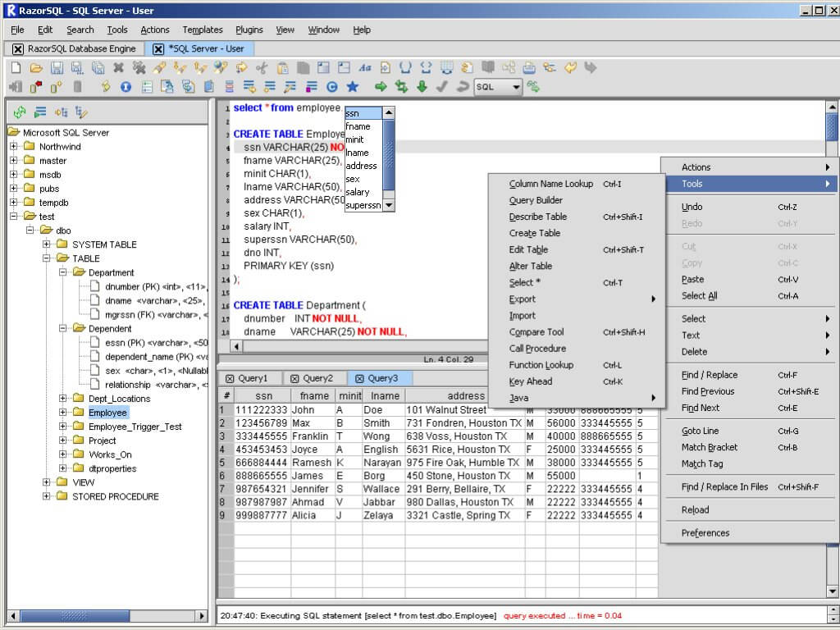Open the Export submenu
Screen dimensions: 840x630
tap(523, 299)
